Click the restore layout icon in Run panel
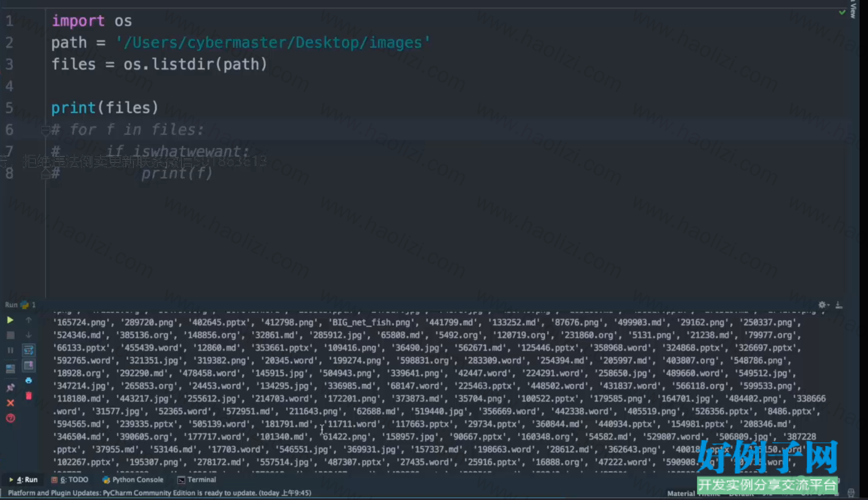This screenshot has height=500, width=868. [x=10, y=369]
